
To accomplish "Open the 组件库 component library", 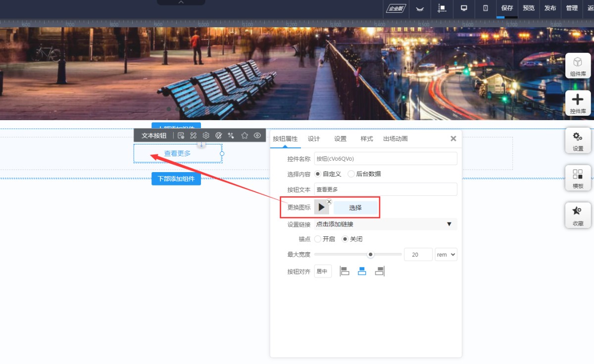I will (x=578, y=65).
